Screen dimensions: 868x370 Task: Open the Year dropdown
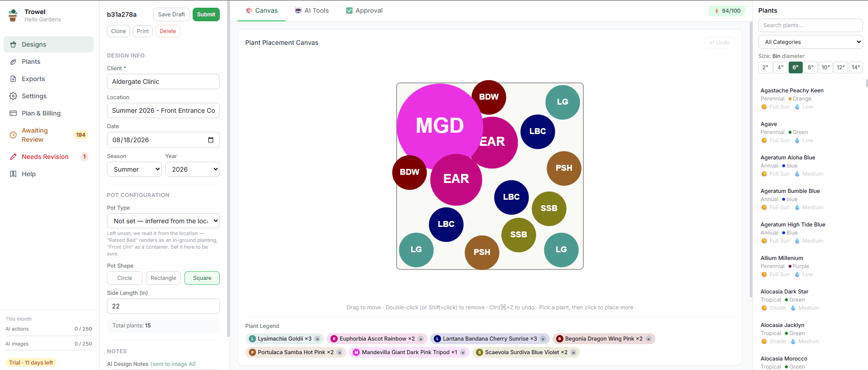tap(193, 169)
